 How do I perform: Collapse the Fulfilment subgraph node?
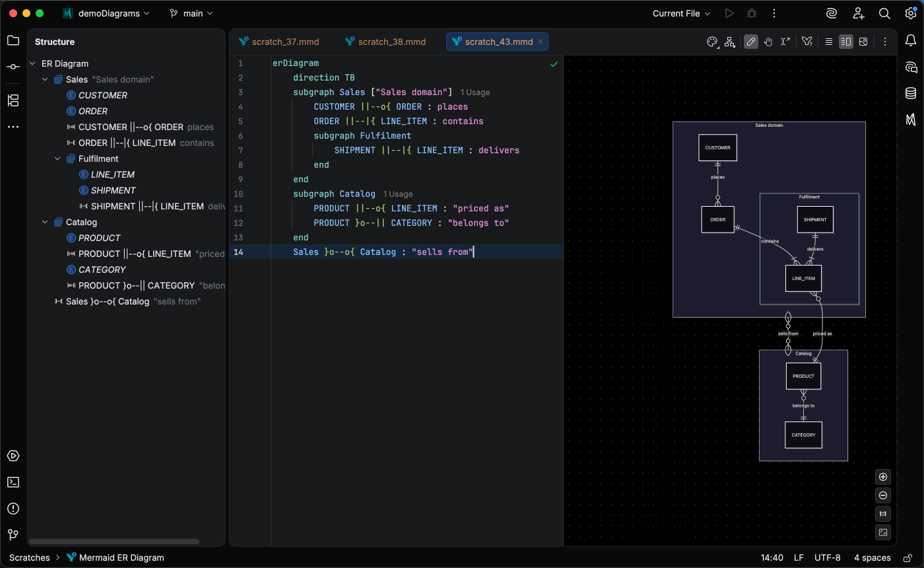click(x=57, y=159)
